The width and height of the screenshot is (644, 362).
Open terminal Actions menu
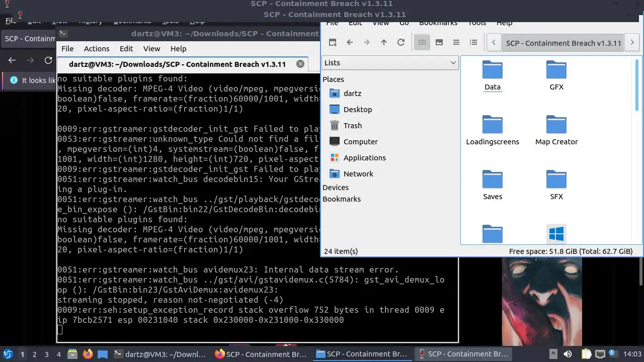97,49
